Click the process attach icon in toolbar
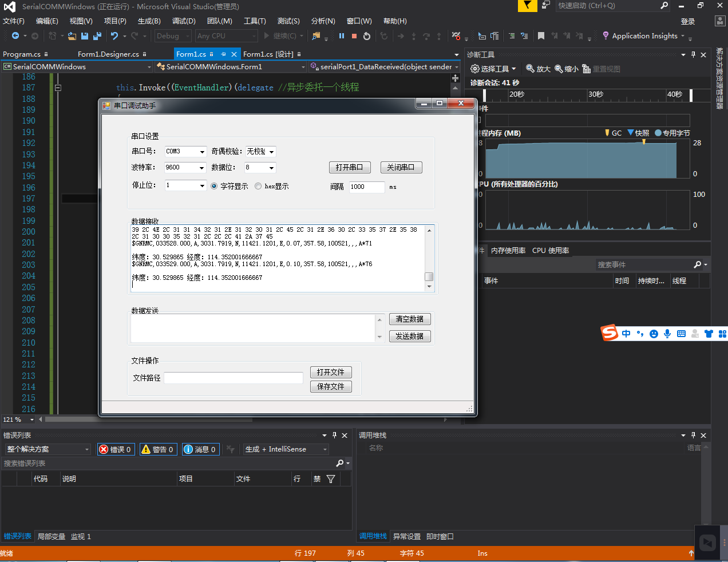The image size is (728, 562). pyautogui.click(x=316, y=35)
